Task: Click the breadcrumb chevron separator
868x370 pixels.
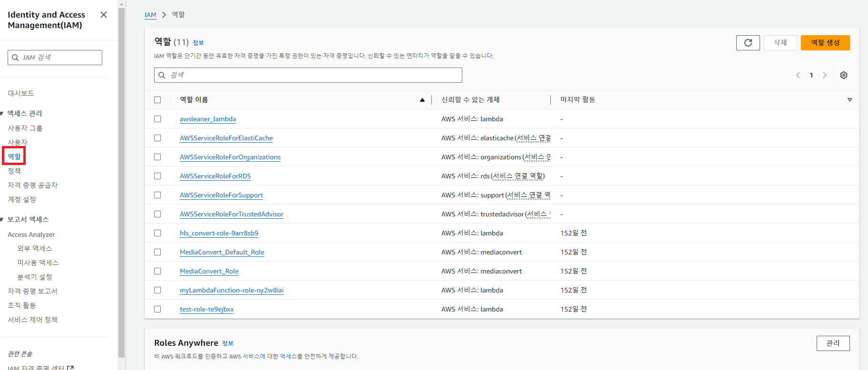Action: coord(164,15)
